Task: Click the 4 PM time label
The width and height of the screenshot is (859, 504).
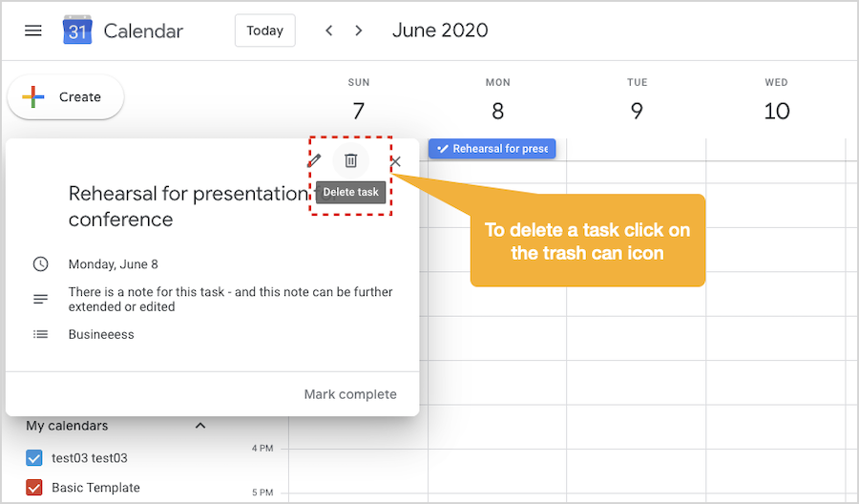Action: click(262, 448)
